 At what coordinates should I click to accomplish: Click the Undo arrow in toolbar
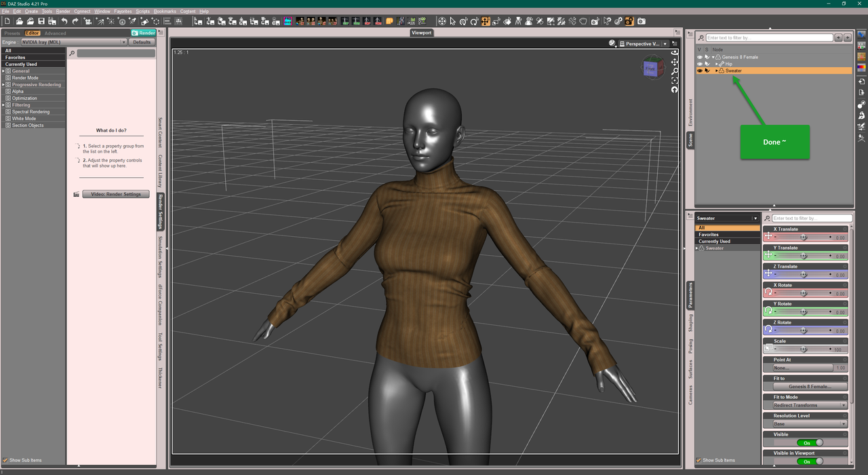[x=64, y=21]
